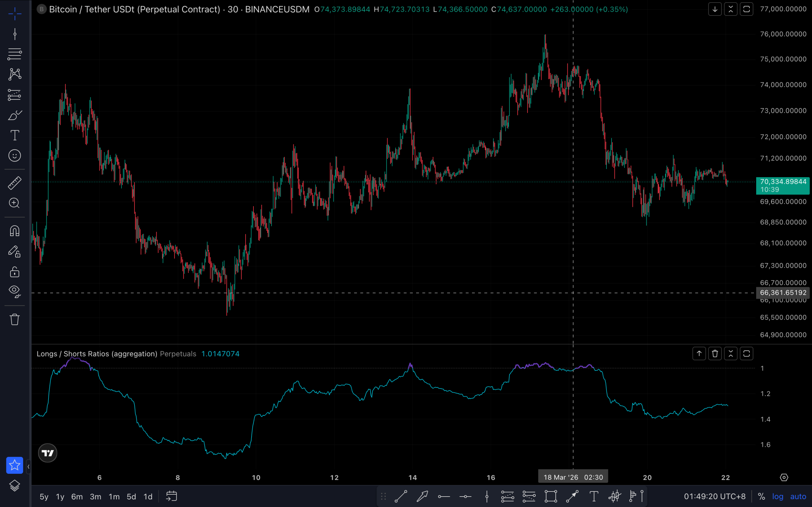Select the crosshair cursor tool

(15, 14)
